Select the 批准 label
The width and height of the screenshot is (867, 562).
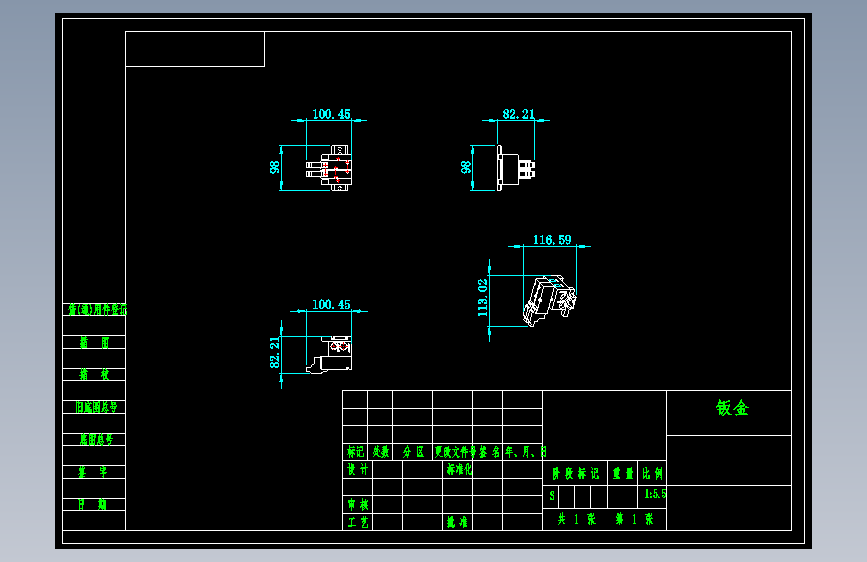(457, 522)
